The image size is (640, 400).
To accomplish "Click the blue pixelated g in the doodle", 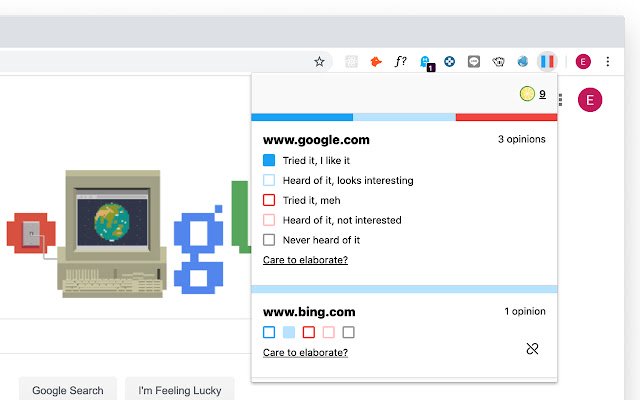I will point(199,249).
